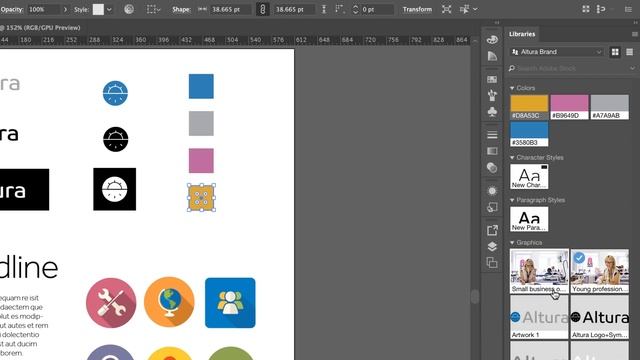This screenshot has width=640, height=360.
Task: Click the shape width 38.665 pt field
Action: (230, 9)
